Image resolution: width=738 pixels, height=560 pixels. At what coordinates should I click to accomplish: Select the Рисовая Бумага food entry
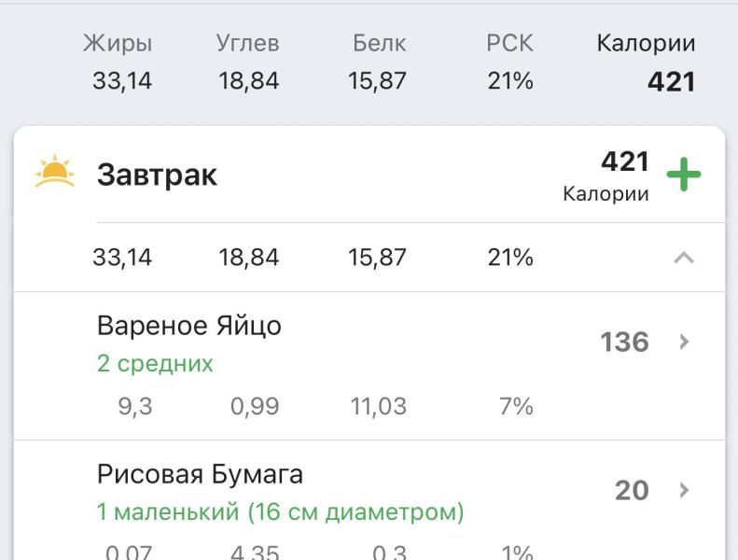[x=200, y=474]
